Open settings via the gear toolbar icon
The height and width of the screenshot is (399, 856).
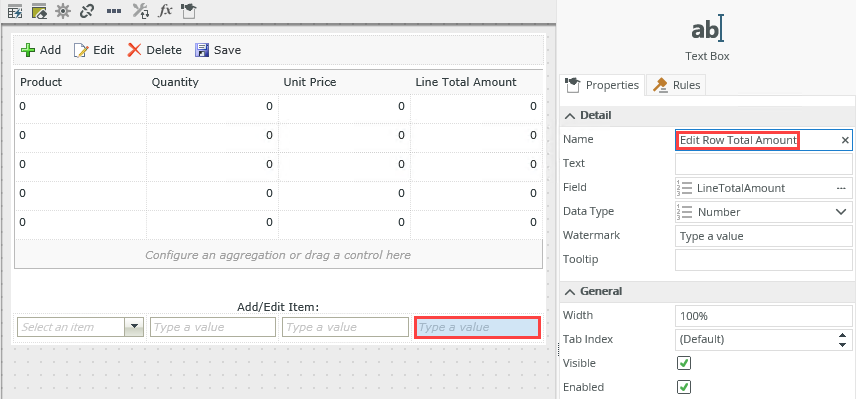pyautogui.click(x=63, y=11)
